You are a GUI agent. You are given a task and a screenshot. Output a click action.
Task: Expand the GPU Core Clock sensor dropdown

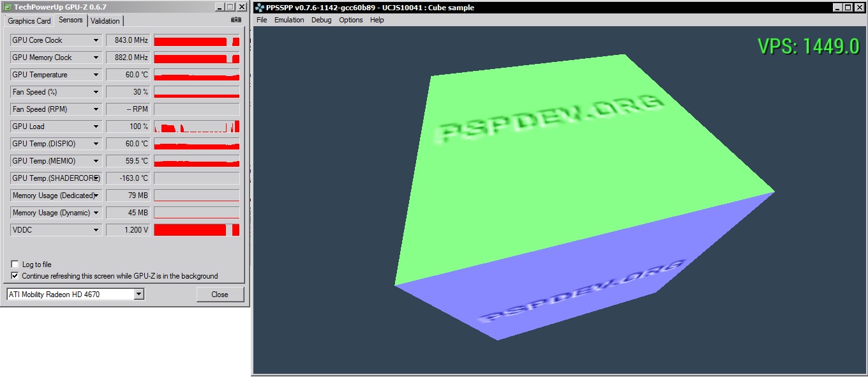coord(96,40)
